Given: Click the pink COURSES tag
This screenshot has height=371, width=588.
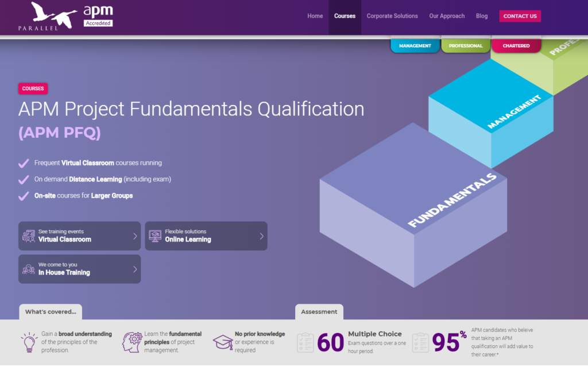Looking at the screenshot, I should pyautogui.click(x=33, y=88).
